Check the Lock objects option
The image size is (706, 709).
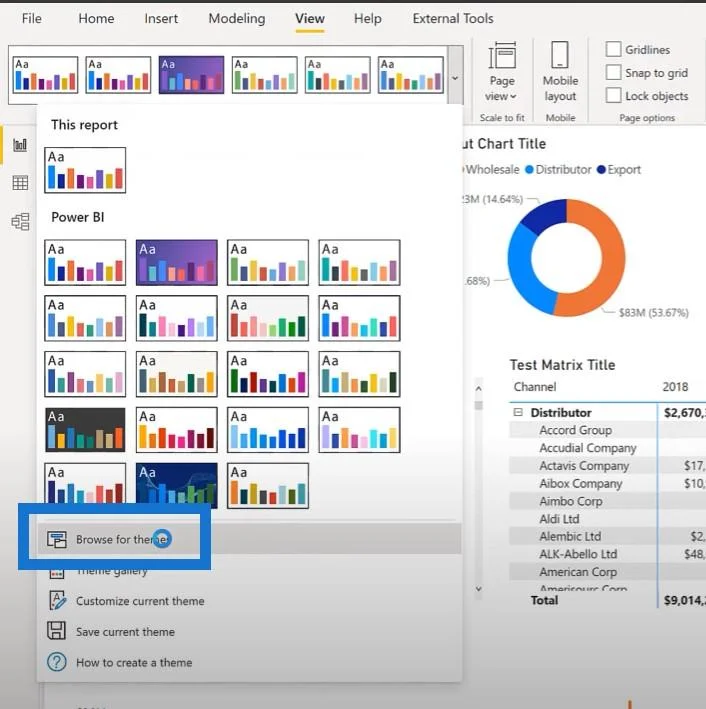[x=613, y=95]
